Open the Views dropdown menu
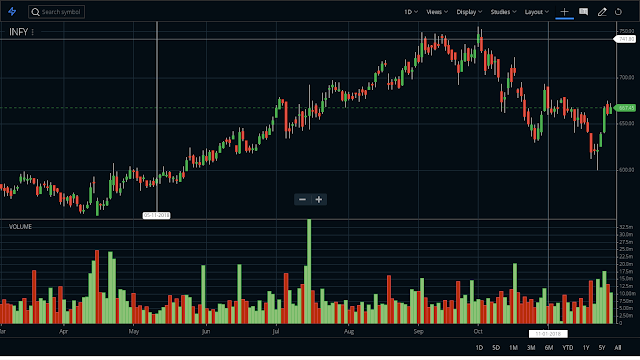 point(437,12)
